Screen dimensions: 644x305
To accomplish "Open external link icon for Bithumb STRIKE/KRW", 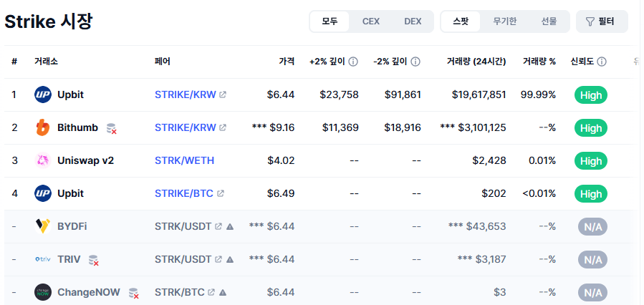I will (x=223, y=127).
